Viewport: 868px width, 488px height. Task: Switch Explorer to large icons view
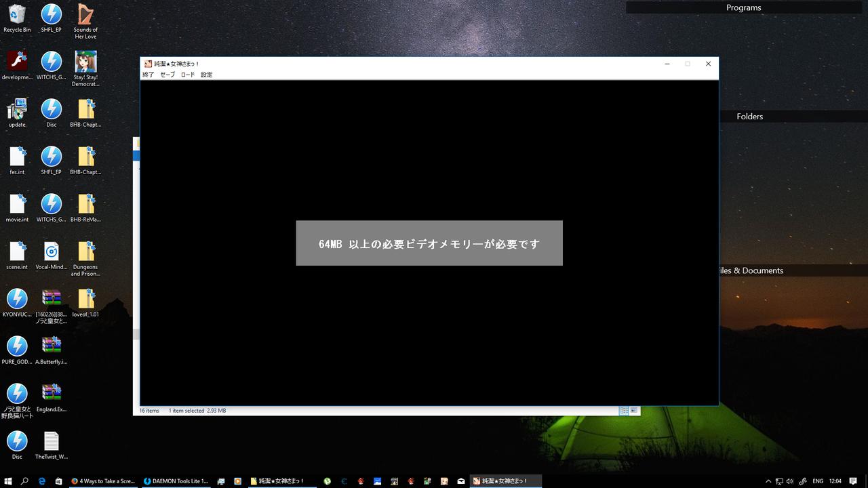(x=634, y=411)
